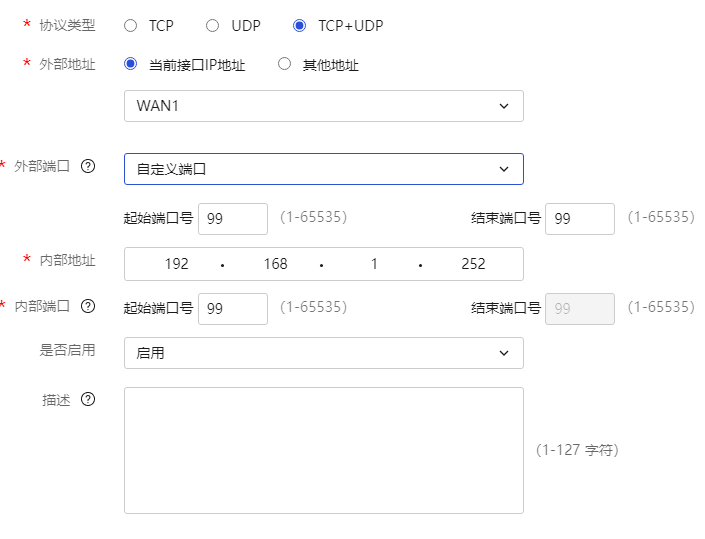Click help icon next to 描述
Screen dimensions: 705x539
(87, 400)
